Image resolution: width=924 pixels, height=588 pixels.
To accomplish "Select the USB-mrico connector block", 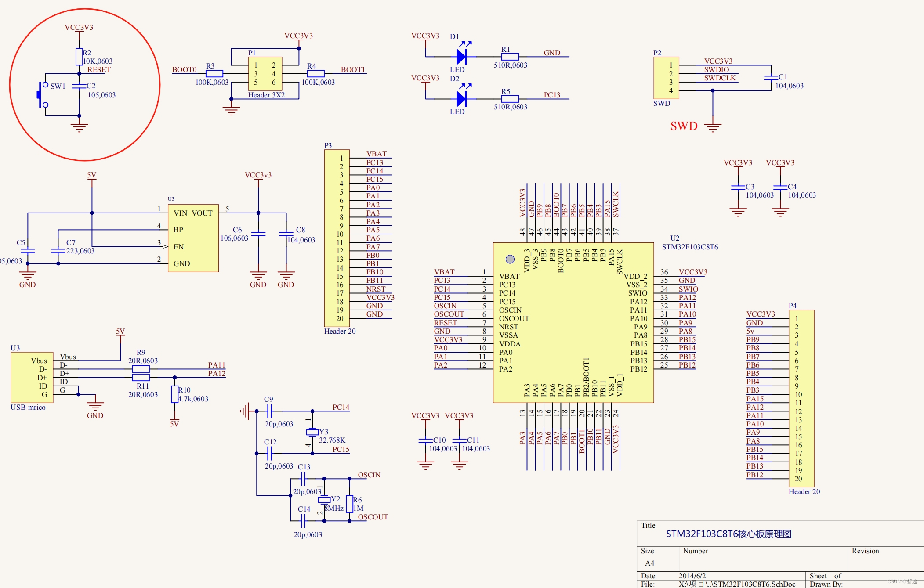I will [32, 377].
